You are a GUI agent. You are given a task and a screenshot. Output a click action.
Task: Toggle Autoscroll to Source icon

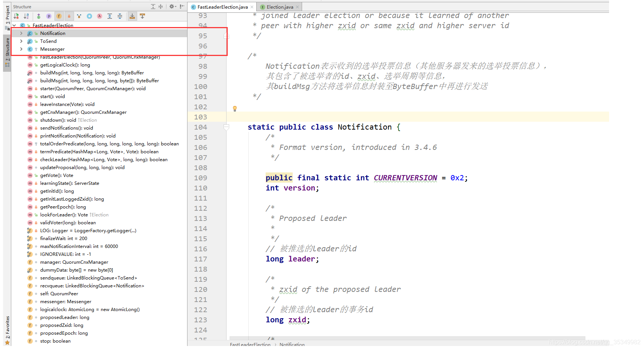click(x=132, y=16)
